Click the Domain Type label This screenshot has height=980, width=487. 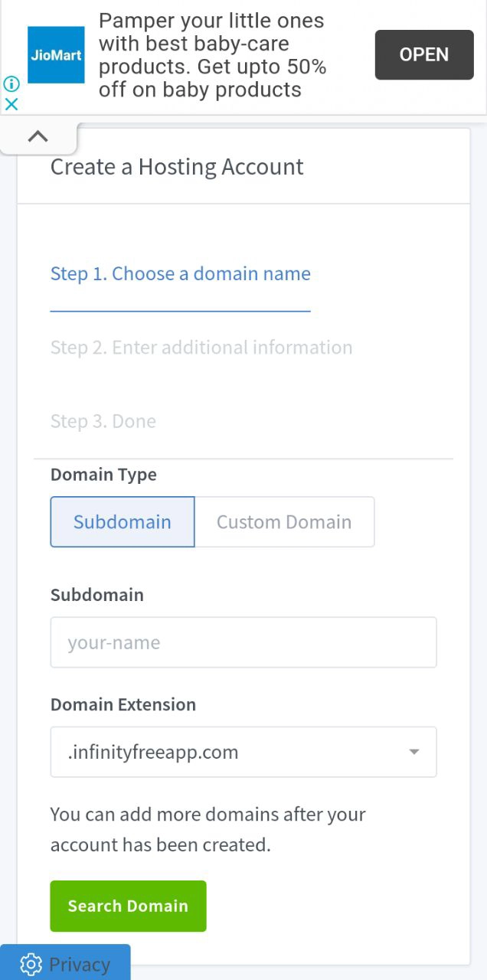click(103, 475)
